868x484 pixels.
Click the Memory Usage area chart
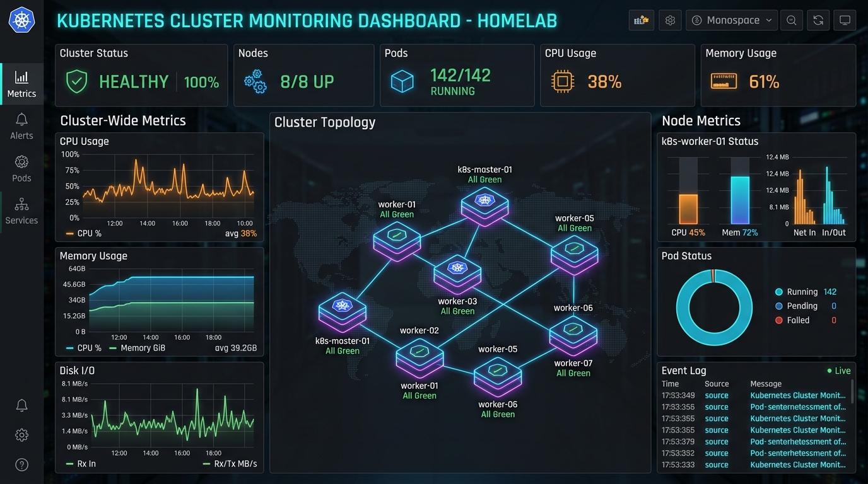pyautogui.click(x=171, y=300)
